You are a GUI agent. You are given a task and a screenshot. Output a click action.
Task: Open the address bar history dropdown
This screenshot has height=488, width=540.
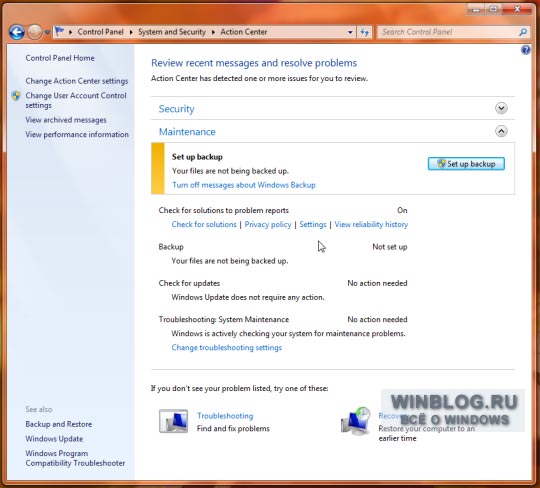tap(350, 32)
